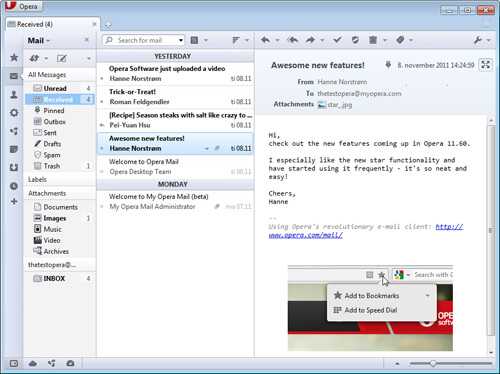The height and width of the screenshot is (374, 500).
Task: Open the Widgets gear panel icon
Action: (x=14, y=113)
